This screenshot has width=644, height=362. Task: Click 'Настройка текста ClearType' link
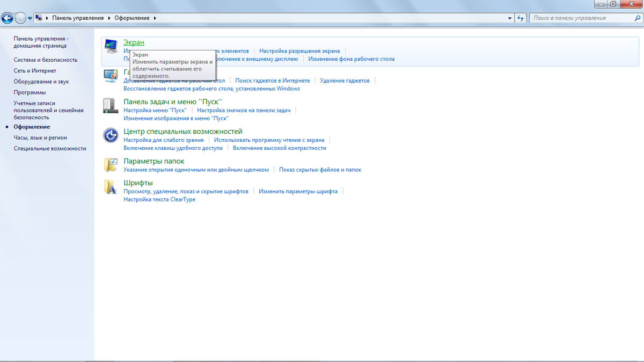(159, 199)
